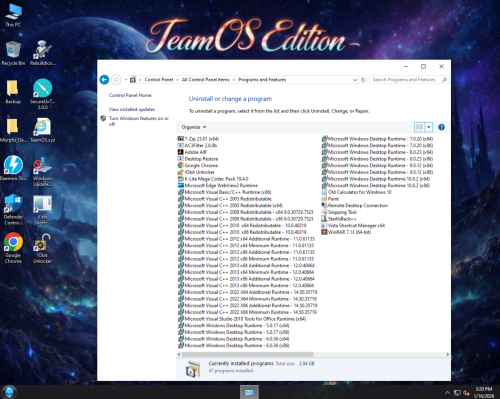Image resolution: width=500 pixels, height=399 pixels.
Task: Open the Windows Update blocker desktop icon
Action: 43,172
